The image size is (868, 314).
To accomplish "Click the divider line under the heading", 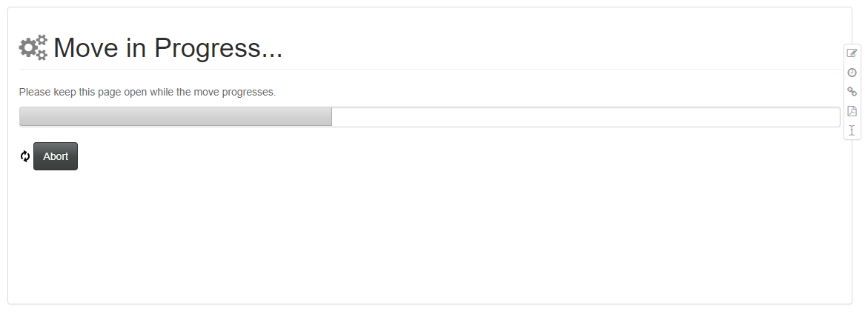I will pos(430,69).
